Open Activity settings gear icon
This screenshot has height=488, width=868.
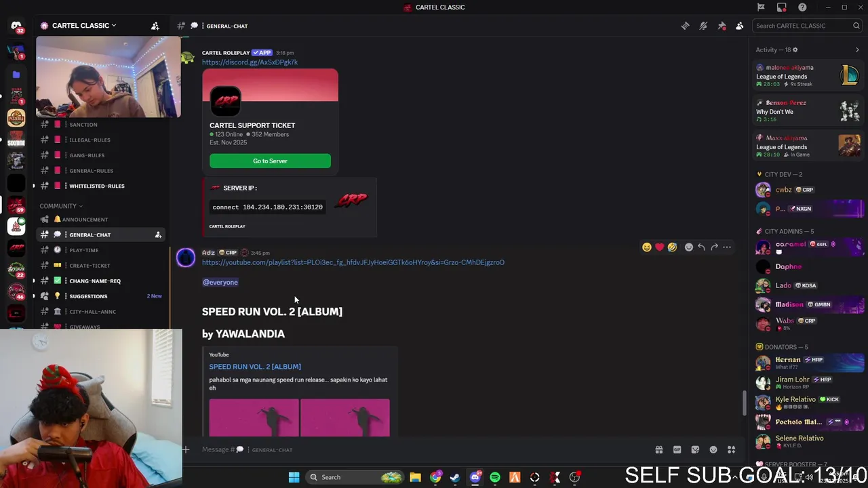[795, 49]
